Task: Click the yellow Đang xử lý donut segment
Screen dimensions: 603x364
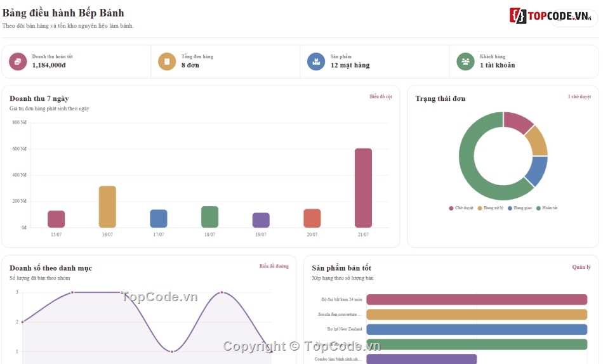Action: pos(537,141)
